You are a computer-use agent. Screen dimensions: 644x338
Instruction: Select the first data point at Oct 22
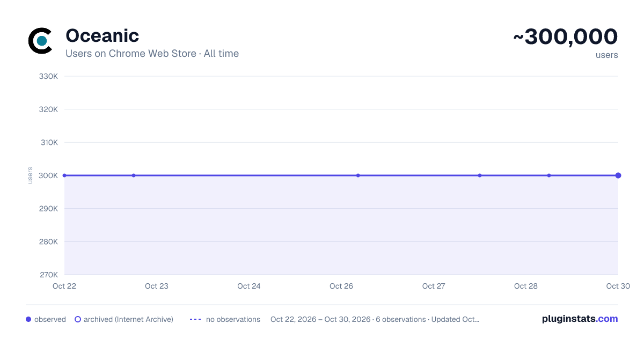[x=64, y=175]
